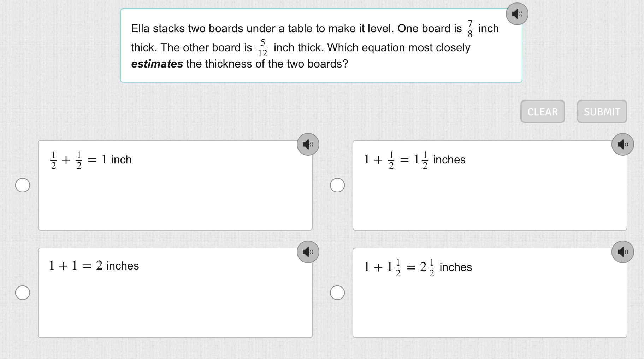Screen dimensions: 644x359
Task: Play audio for the '1 + 1 = 2 inches' answer
Action: tap(308, 252)
